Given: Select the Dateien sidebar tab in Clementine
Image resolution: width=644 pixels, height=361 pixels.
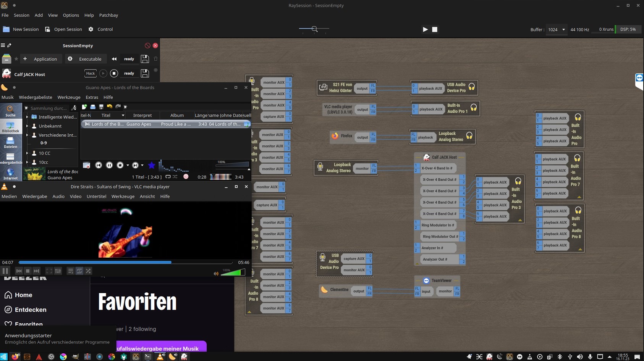Looking at the screenshot, I should pos(11,143).
